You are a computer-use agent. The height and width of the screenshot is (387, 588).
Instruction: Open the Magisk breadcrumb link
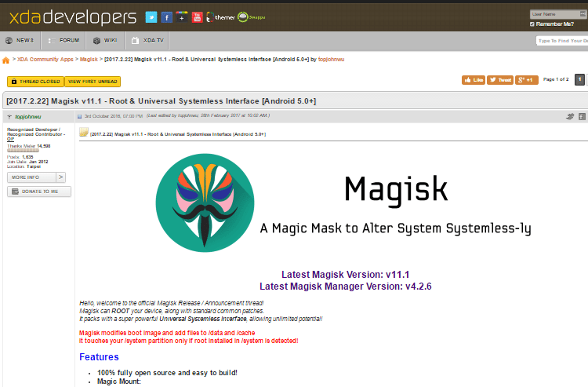pyautogui.click(x=89, y=60)
